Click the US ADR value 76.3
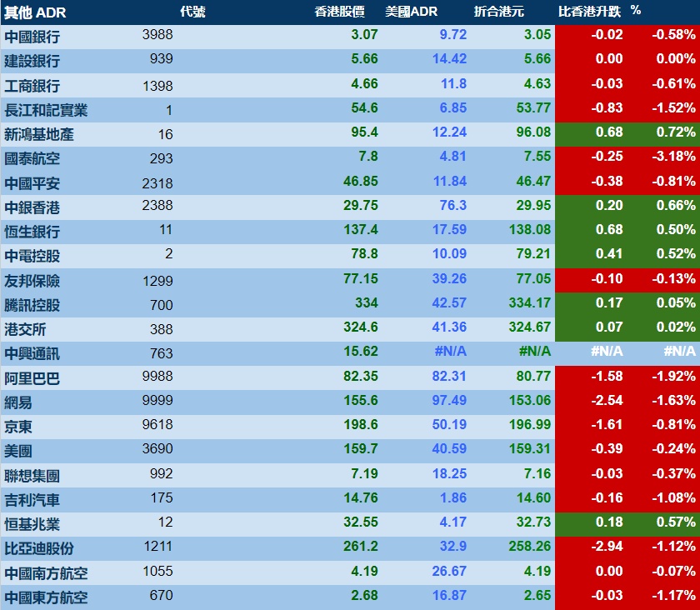The image size is (700, 610). click(452, 205)
